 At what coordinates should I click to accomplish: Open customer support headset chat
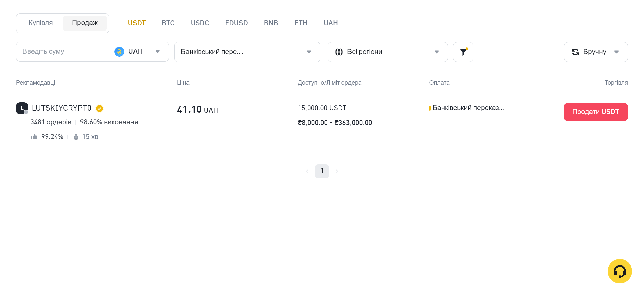click(620, 271)
